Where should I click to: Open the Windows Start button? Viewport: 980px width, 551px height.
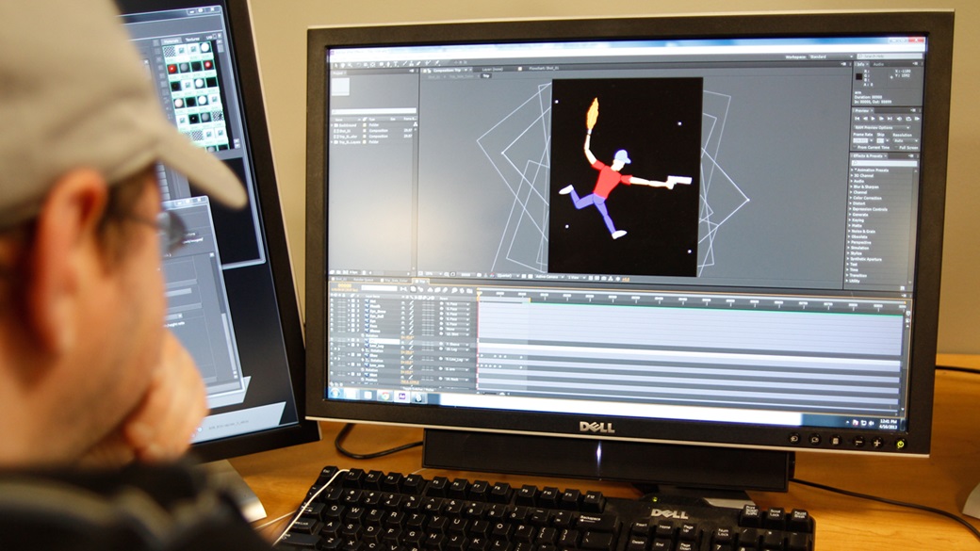[x=335, y=395]
